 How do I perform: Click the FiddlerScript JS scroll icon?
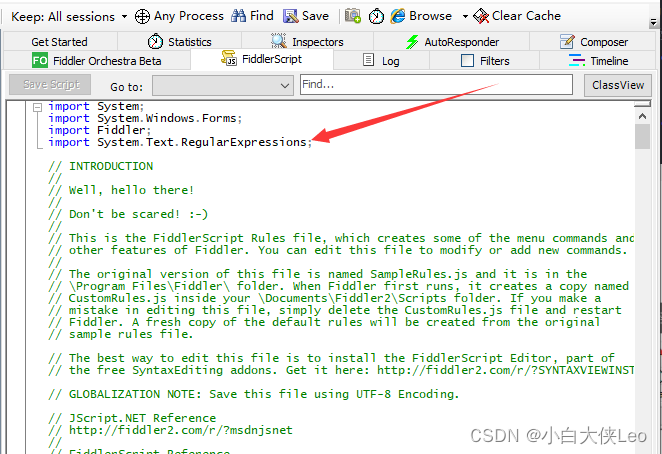(229, 58)
